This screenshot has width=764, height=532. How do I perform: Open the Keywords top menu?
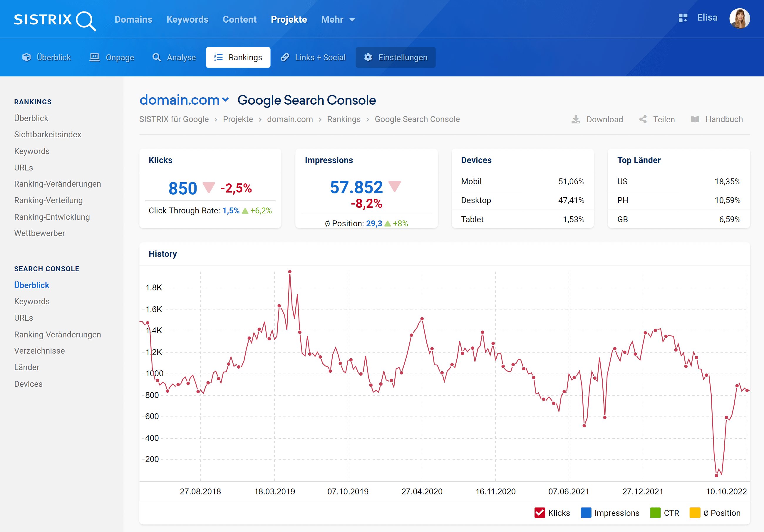[x=187, y=19]
